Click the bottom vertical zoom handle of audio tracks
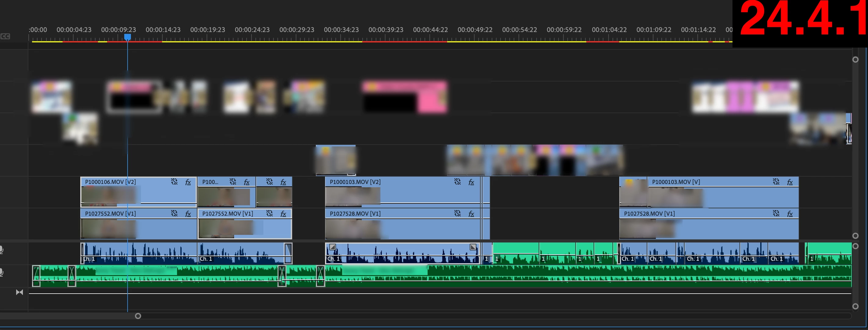 click(x=855, y=306)
